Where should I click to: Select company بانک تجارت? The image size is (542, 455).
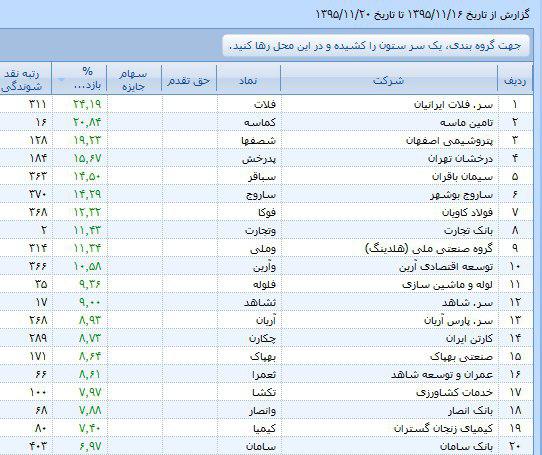tap(468, 230)
